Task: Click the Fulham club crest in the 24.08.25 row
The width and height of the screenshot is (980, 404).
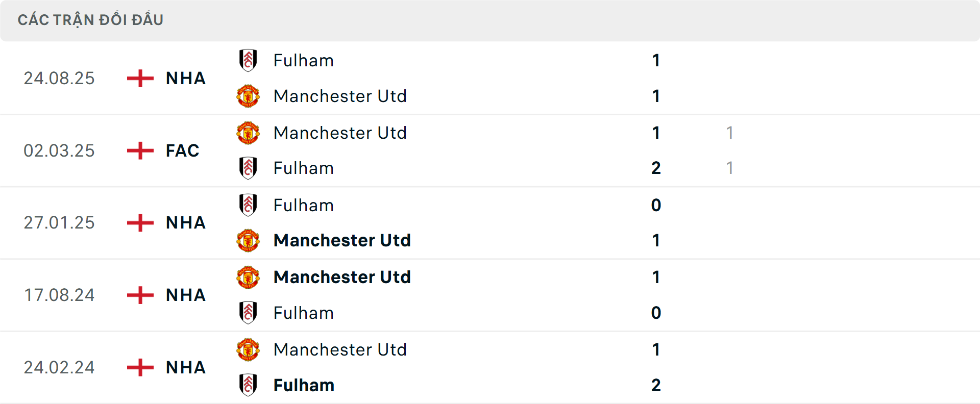Action: [249, 60]
